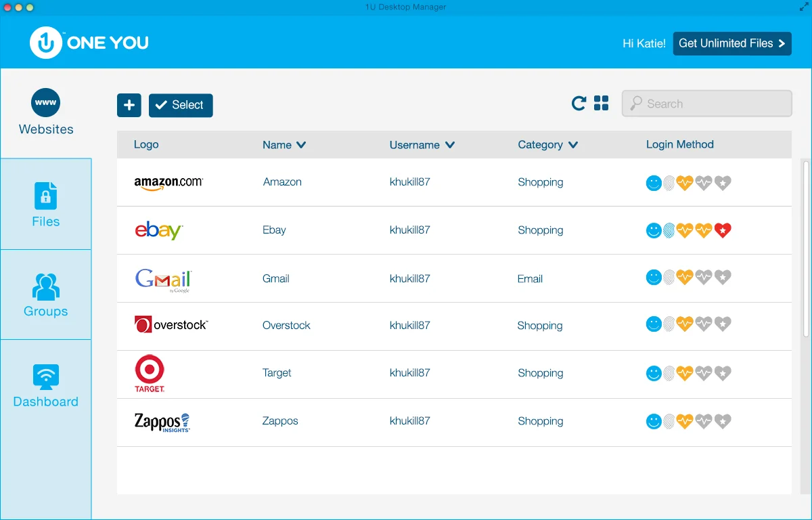Click the plus button to add a website
The image size is (812, 520).
129,105
